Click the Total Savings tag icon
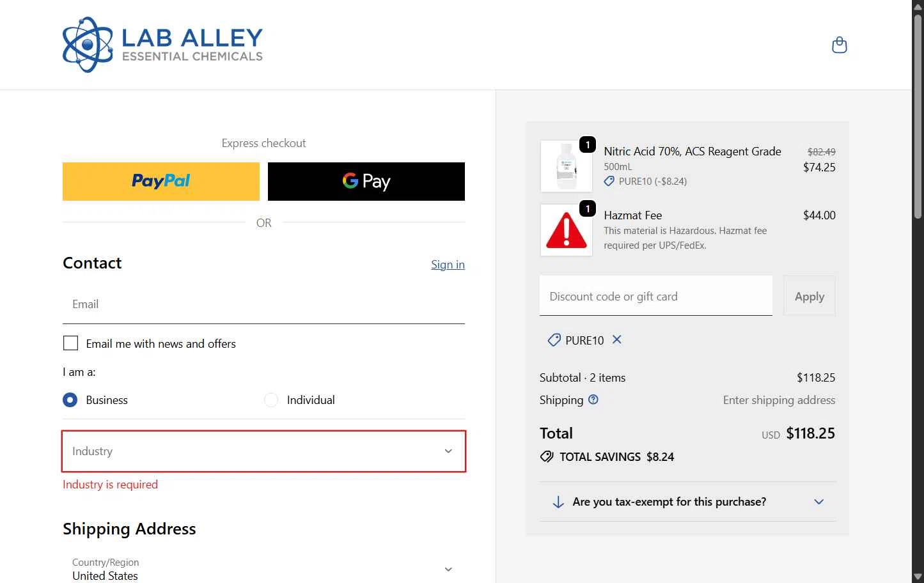 pos(547,456)
